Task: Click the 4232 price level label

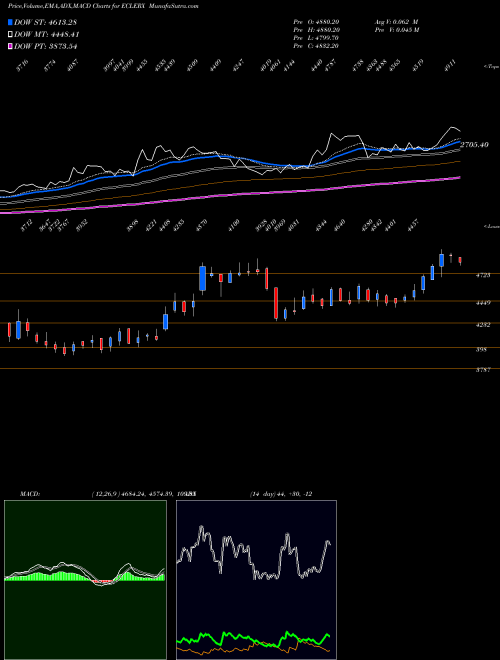Action: (483, 325)
